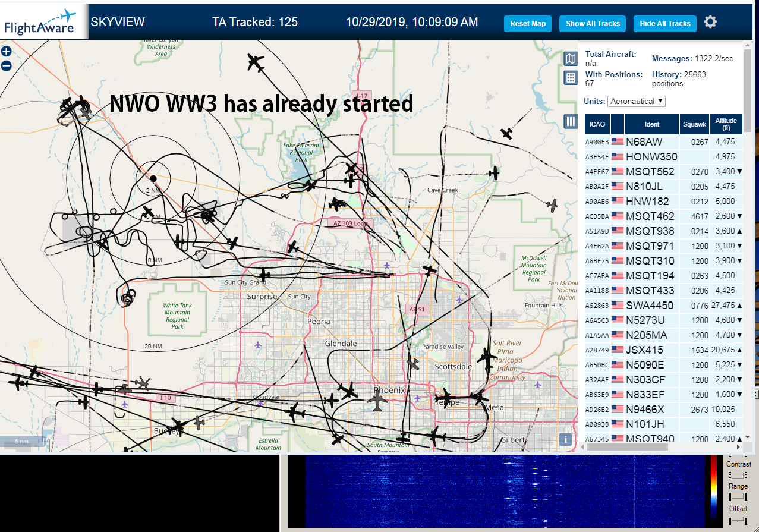Click the US flag in the SWA4450 row
The image size is (759, 532).
617,306
